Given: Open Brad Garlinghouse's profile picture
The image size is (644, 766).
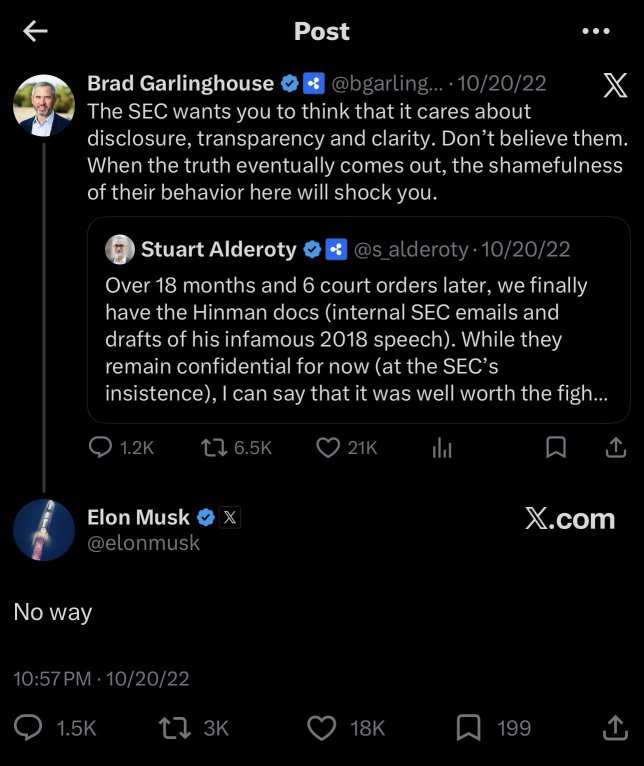Looking at the screenshot, I should click(x=43, y=105).
